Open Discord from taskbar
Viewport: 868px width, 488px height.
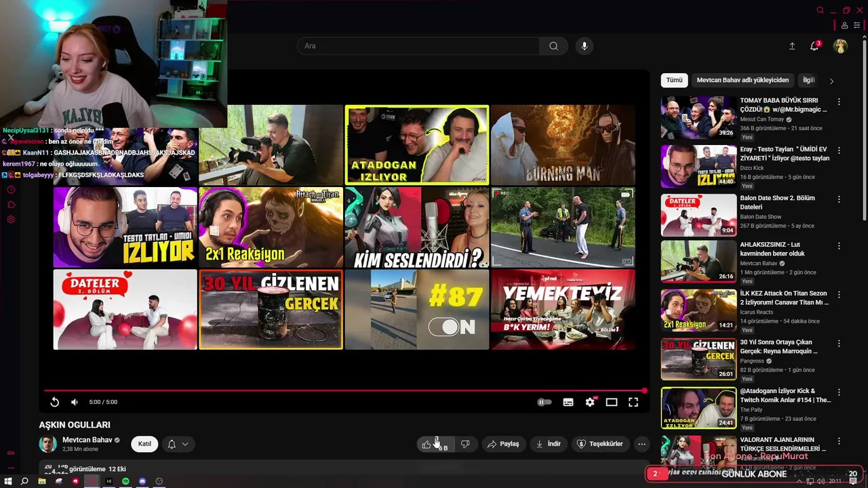142,481
